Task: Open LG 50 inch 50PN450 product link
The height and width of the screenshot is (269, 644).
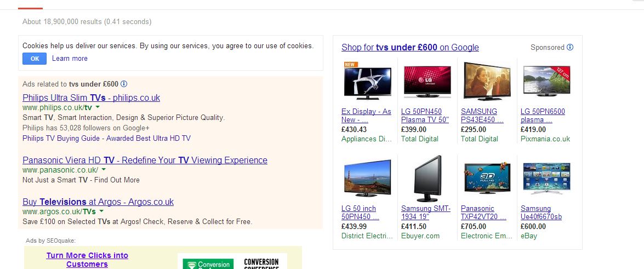Action: click(x=360, y=213)
